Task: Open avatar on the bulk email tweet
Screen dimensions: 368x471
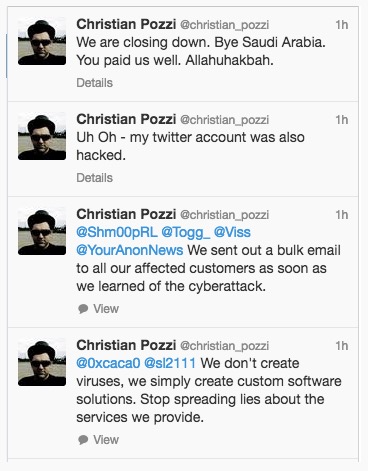Action: click(x=42, y=231)
